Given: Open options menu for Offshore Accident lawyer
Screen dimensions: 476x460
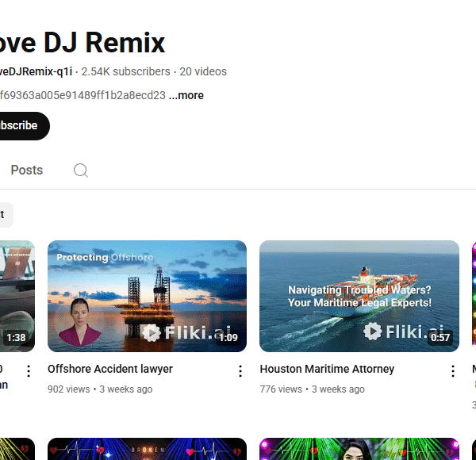Looking at the screenshot, I should coord(240,371).
